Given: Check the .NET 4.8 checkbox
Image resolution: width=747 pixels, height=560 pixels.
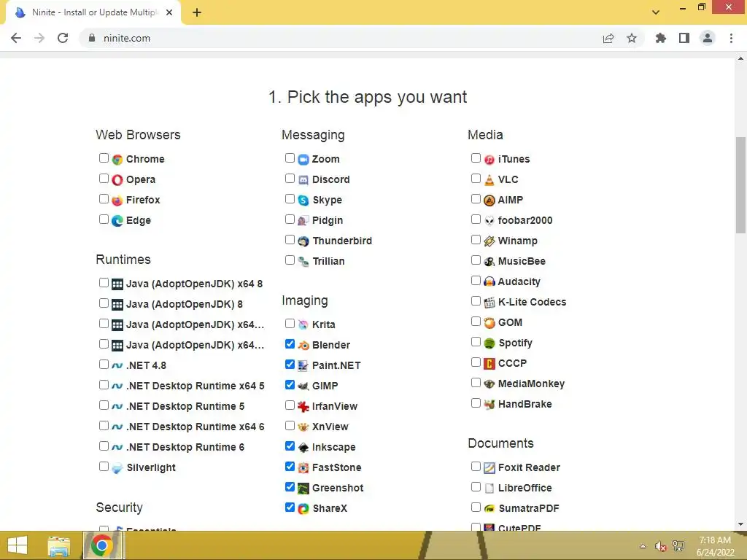Looking at the screenshot, I should (104, 365).
